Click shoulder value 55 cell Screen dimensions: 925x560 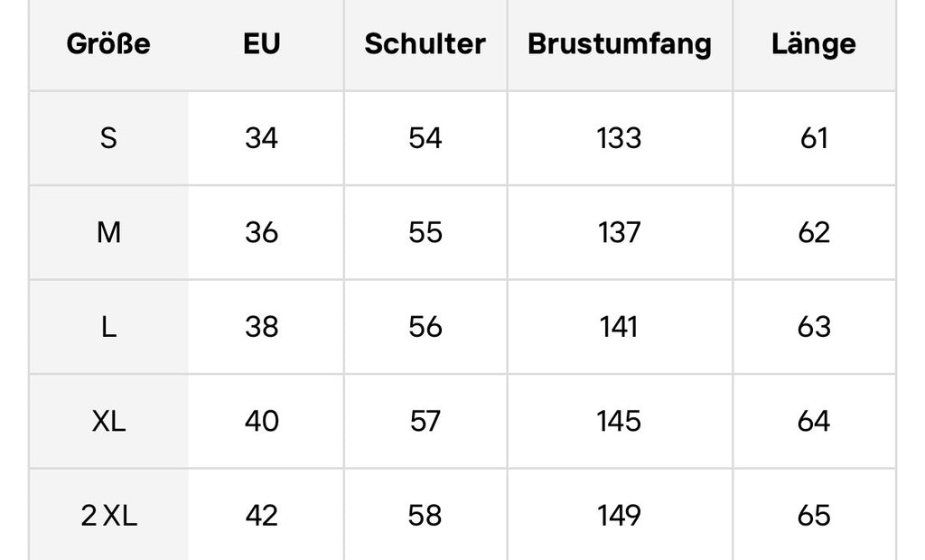(x=425, y=233)
